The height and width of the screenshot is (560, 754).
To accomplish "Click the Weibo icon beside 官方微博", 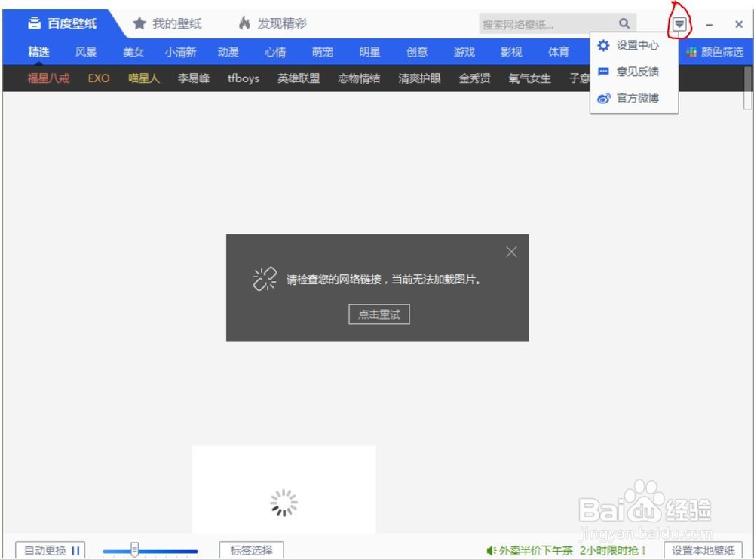I will click(603, 98).
